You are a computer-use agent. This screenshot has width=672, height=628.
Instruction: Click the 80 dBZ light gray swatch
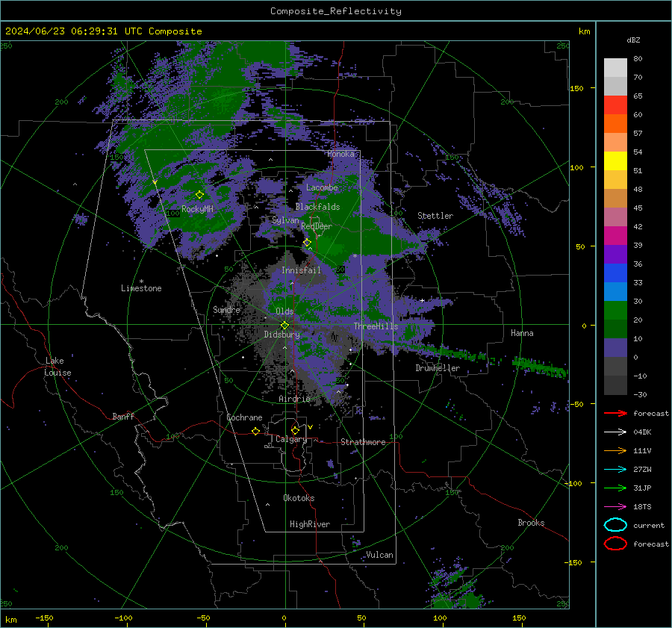click(x=615, y=67)
